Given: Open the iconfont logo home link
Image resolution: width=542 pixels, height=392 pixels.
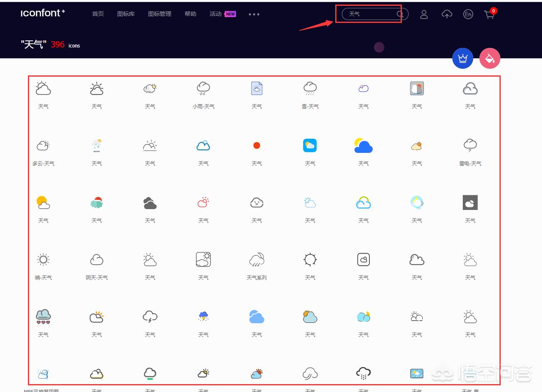Looking at the screenshot, I should point(43,13).
